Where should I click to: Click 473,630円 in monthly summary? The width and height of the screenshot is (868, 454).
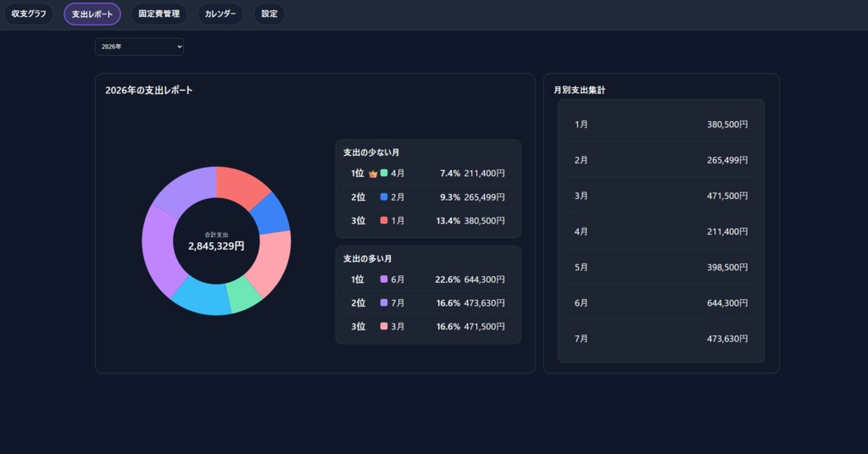point(727,339)
